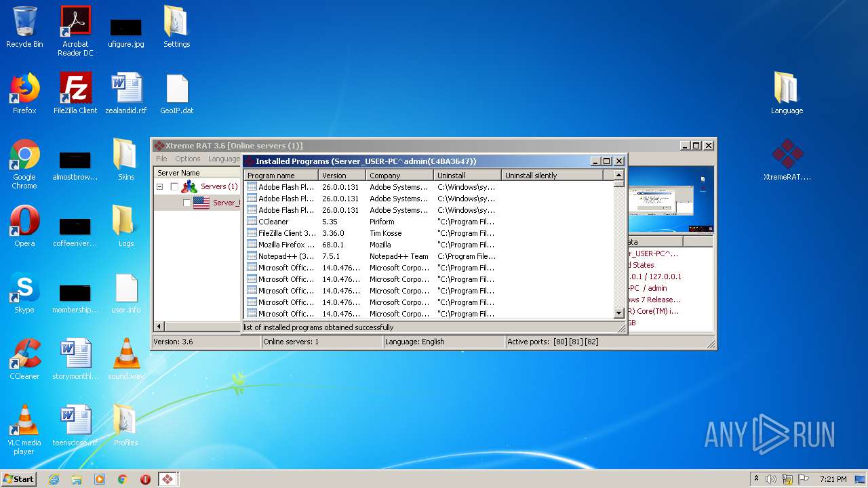Select teensclose.rtf document

75,426
